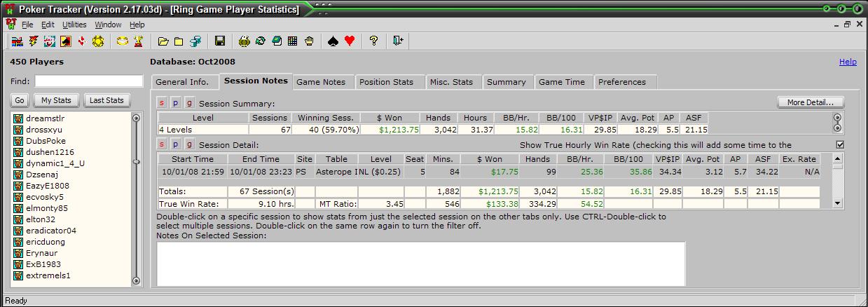Open the Edit menu
Viewport: 868px width, 307px height.
(x=48, y=25)
